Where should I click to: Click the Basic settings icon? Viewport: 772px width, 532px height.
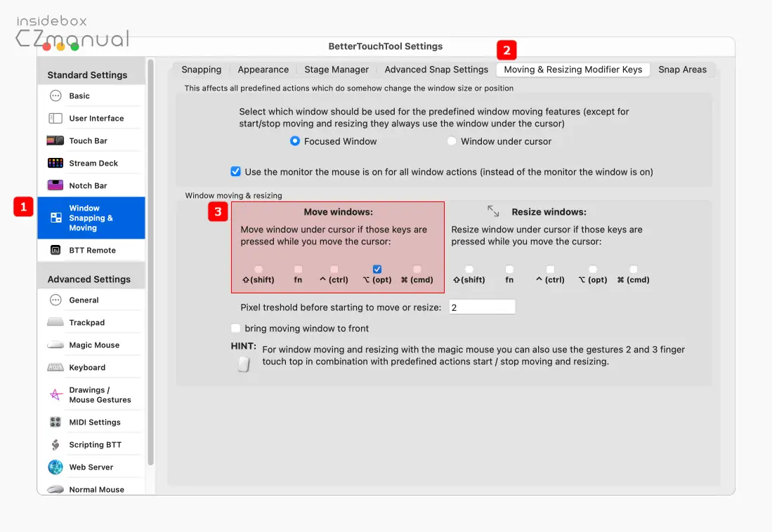click(55, 95)
